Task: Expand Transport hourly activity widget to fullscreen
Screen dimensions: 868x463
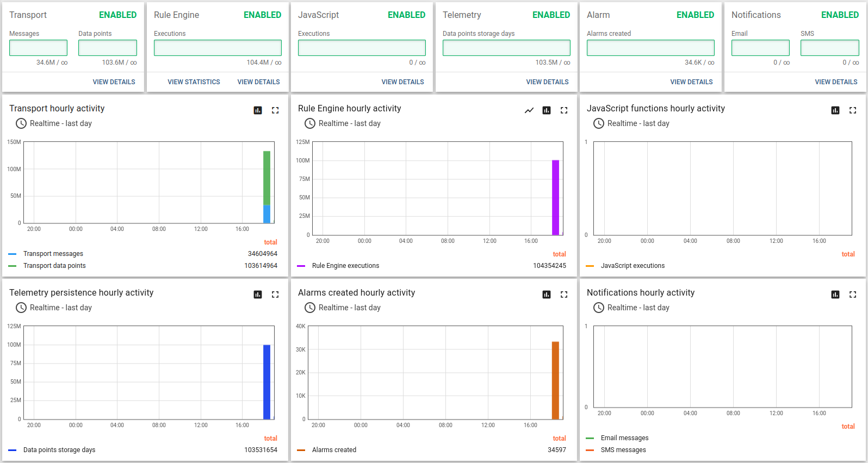Action: 275,110
